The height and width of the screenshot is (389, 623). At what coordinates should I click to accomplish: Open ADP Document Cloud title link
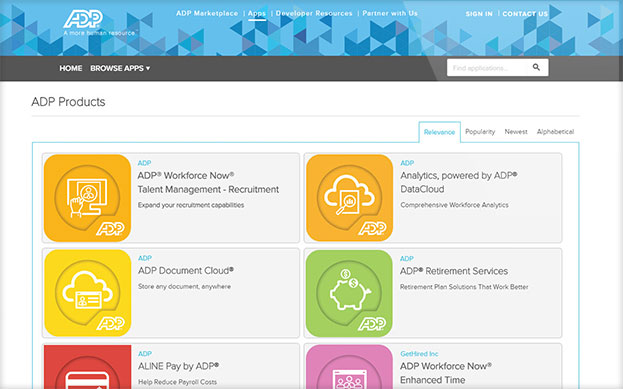(x=186, y=271)
